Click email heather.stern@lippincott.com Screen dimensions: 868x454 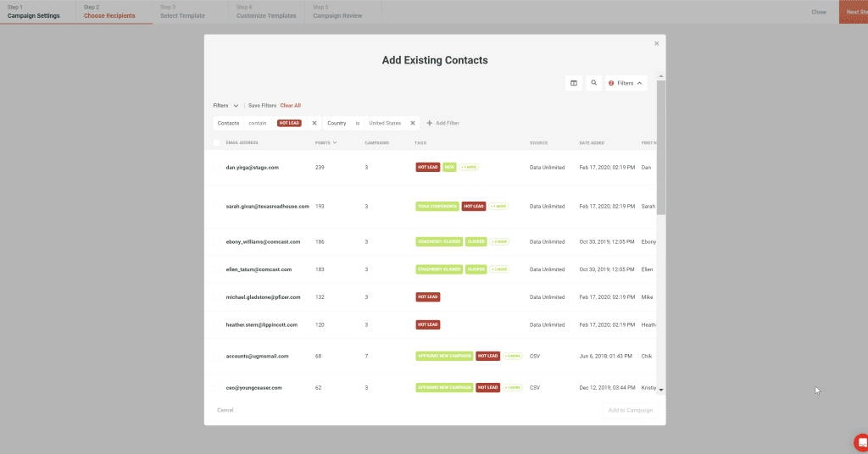point(262,324)
